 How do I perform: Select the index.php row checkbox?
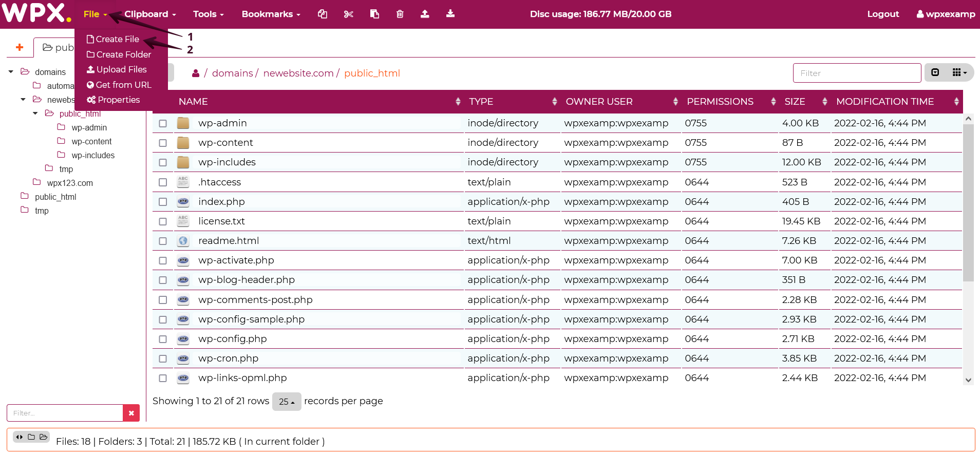163,202
